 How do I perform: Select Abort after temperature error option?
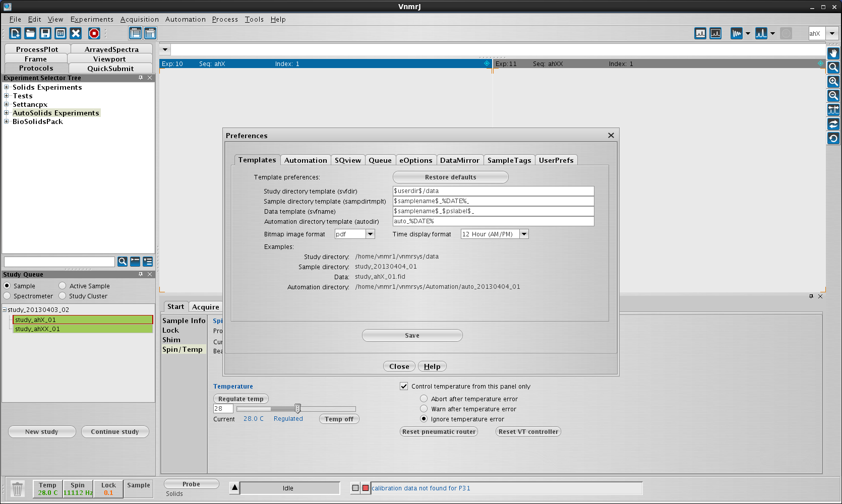pyautogui.click(x=424, y=399)
